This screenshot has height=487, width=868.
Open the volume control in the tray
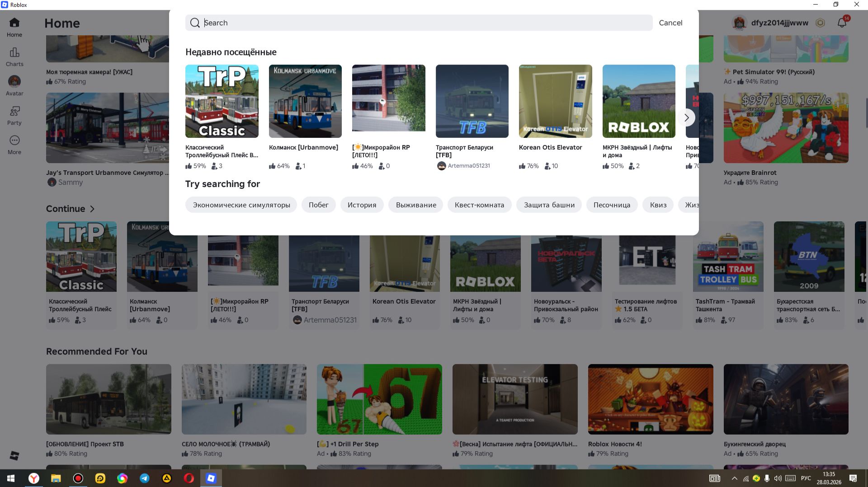pyautogui.click(x=778, y=478)
